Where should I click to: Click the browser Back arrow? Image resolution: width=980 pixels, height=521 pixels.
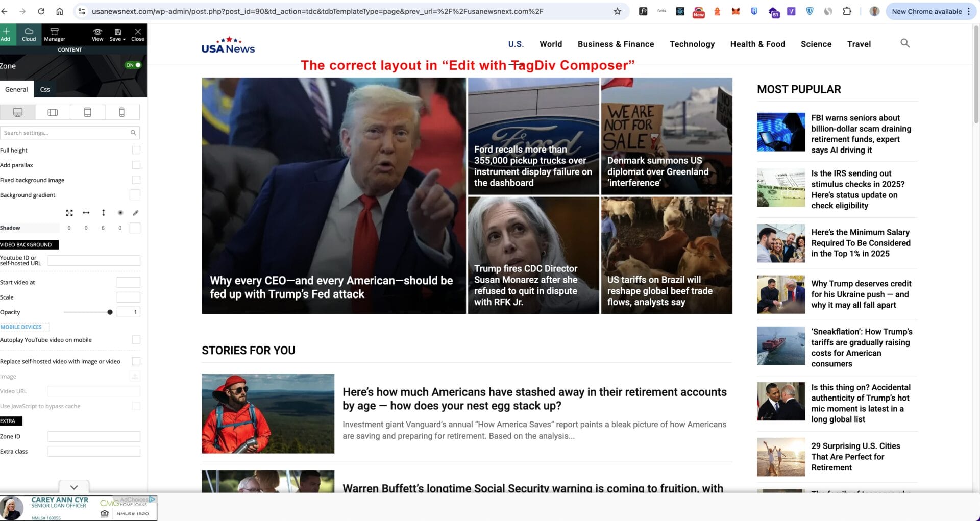click(x=5, y=11)
